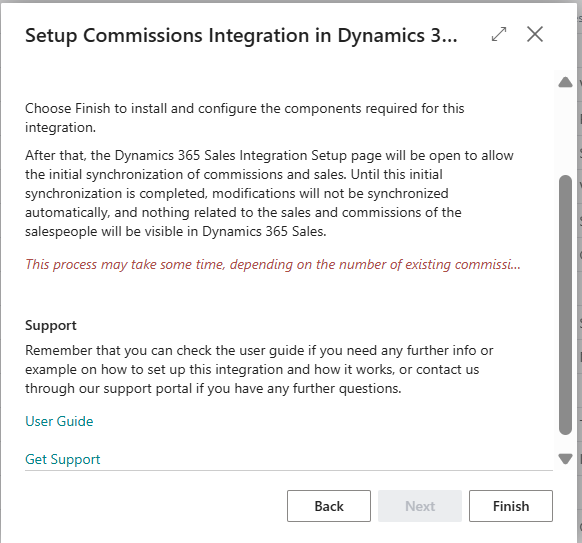Choose Finish to install the integration
The height and width of the screenshot is (543, 582).
pyautogui.click(x=511, y=506)
